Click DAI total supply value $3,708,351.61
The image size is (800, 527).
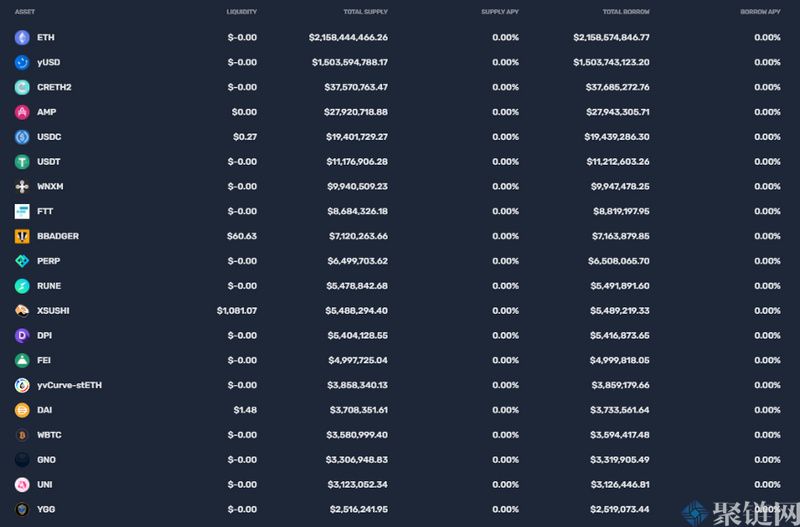pyautogui.click(x=359, y=410)
